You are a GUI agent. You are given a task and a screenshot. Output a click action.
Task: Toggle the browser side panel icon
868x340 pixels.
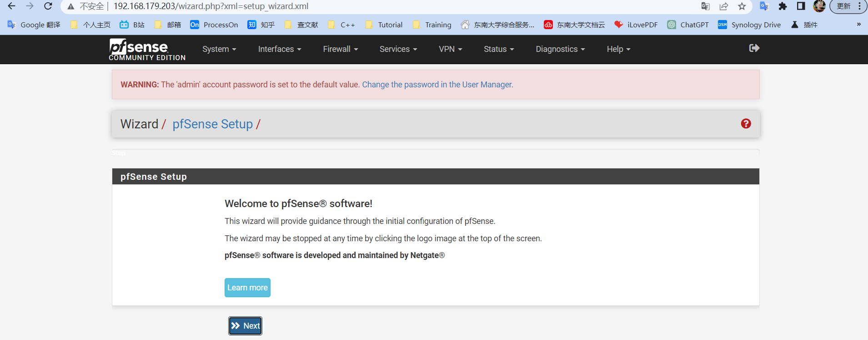tap(801, 6)
